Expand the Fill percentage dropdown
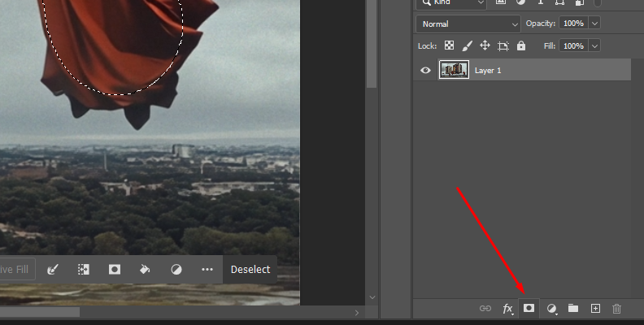 click(594, 46)
